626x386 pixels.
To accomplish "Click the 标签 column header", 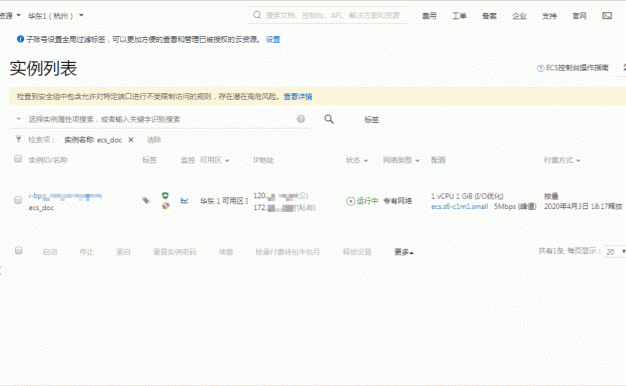I will point(149,160).
